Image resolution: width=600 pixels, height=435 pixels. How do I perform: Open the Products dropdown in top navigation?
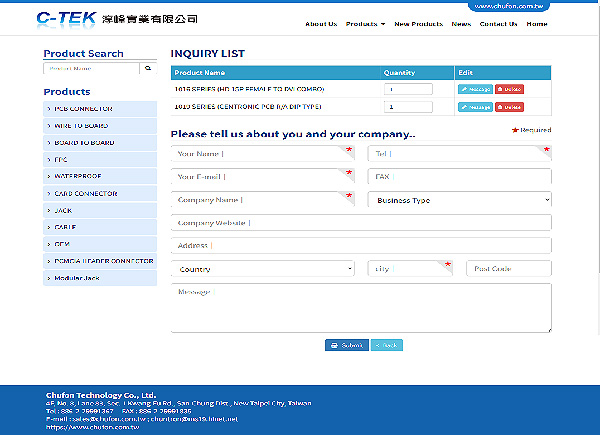coord(365,23)
